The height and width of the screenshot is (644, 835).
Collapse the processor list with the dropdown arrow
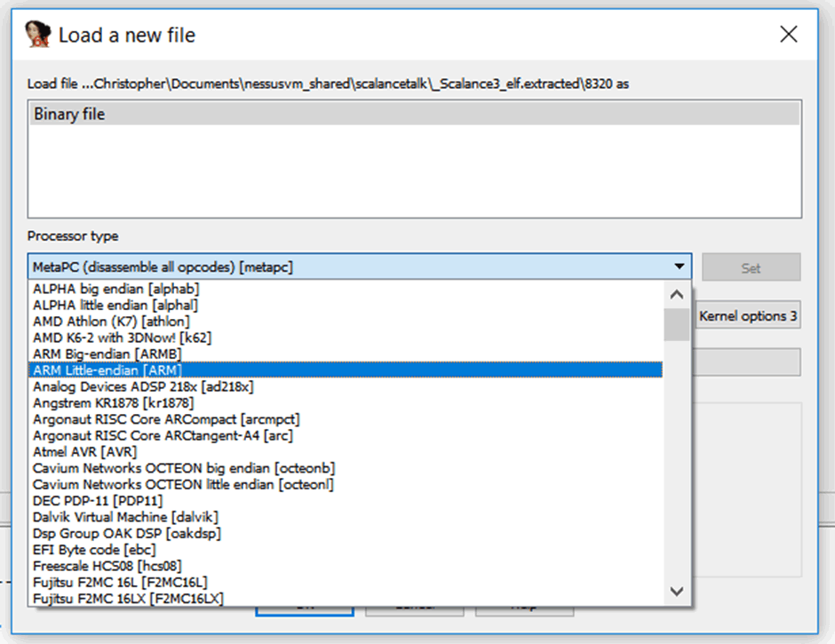click(679, 266)
